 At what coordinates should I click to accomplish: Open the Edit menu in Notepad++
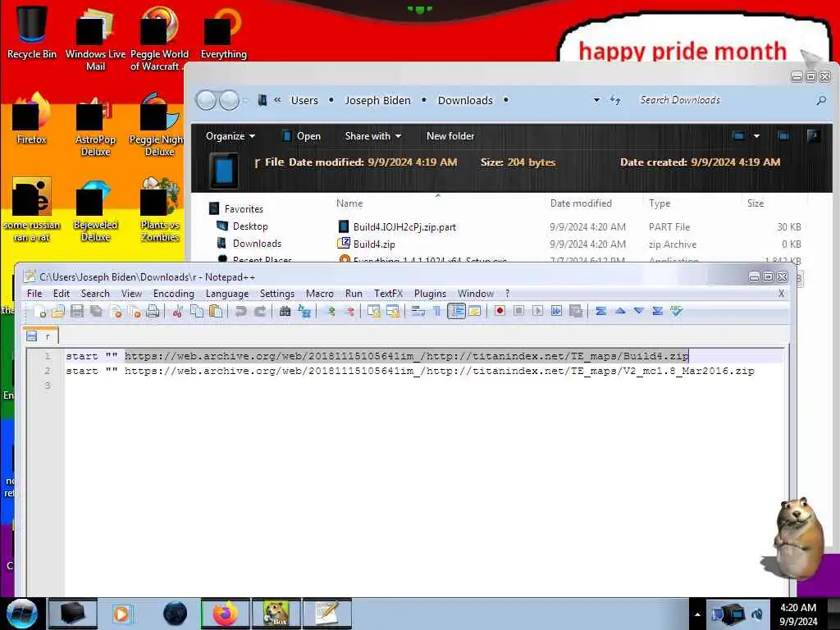(62, 294)
